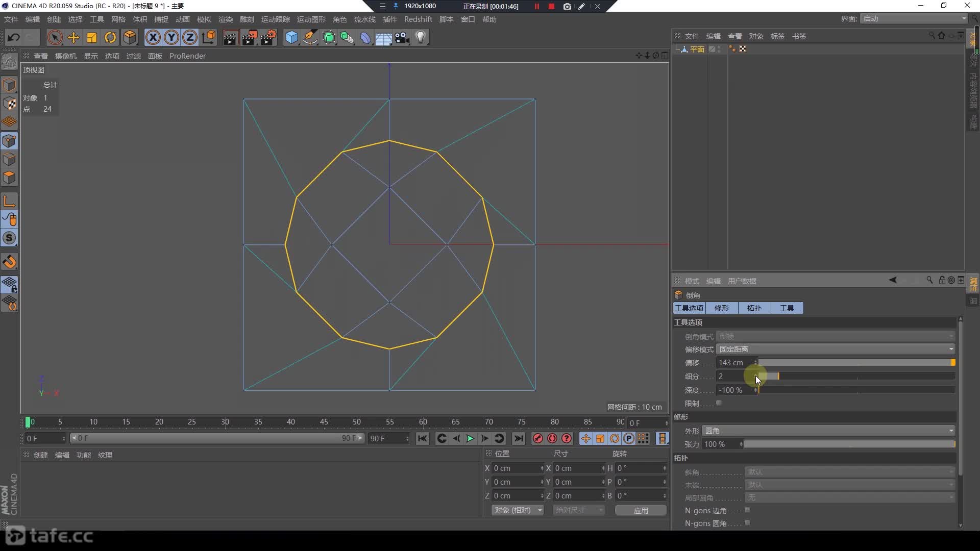
Task: Switch to Polygons mode
Action: pyautogui.click(x=9, y=178)
